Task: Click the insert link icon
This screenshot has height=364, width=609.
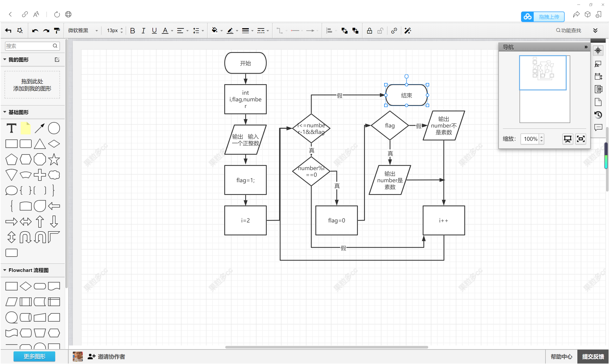Action: (x=394, y=31)
